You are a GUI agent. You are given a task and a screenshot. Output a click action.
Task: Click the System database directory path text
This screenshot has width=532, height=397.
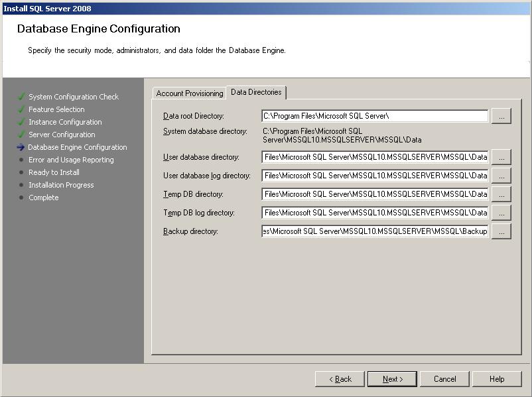coord(342,135)
